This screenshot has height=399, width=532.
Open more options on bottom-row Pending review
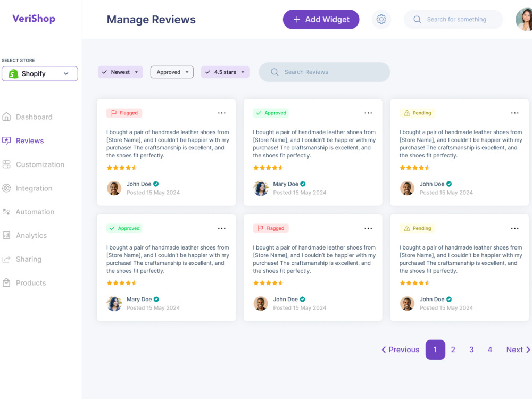(x=514, y=228)
